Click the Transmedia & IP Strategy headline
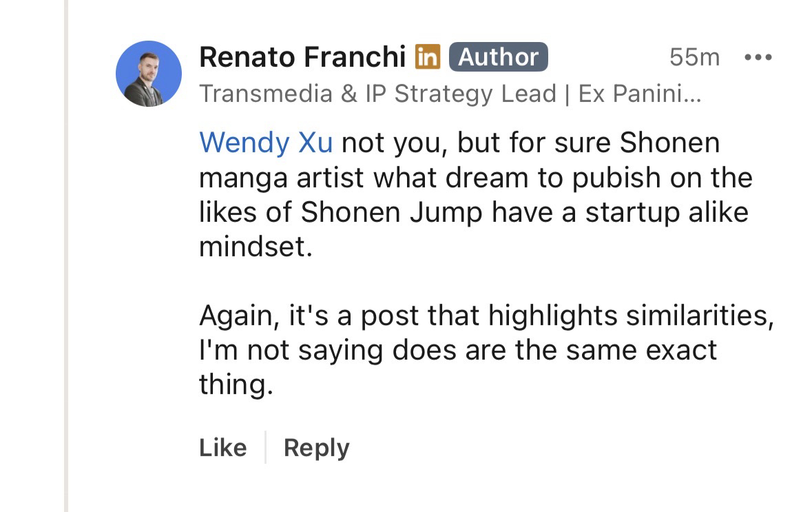Screen dimensions: 812x512 tap(377, 94)
